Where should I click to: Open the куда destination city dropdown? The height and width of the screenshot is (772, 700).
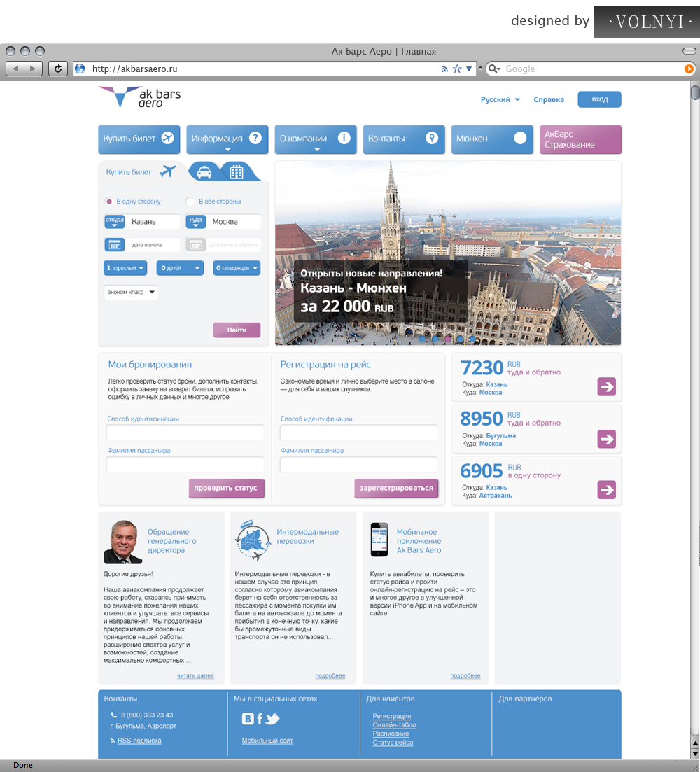pos(196,222)
